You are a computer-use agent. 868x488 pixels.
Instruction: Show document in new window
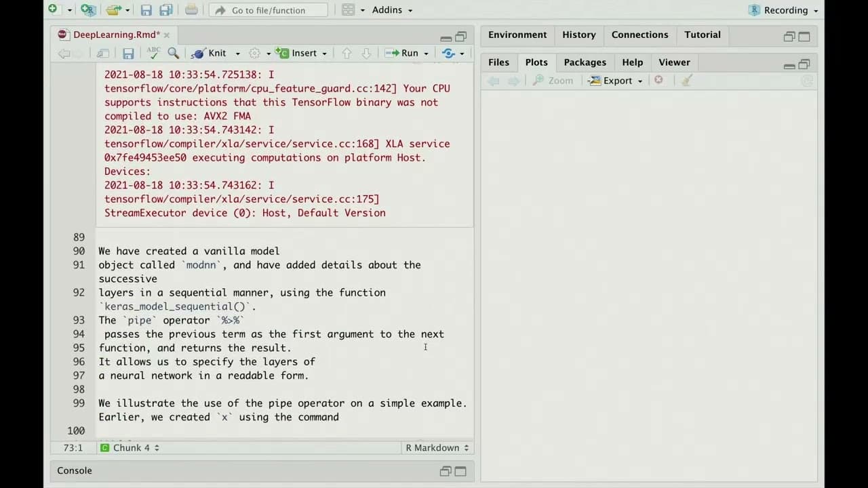[102, 53]
